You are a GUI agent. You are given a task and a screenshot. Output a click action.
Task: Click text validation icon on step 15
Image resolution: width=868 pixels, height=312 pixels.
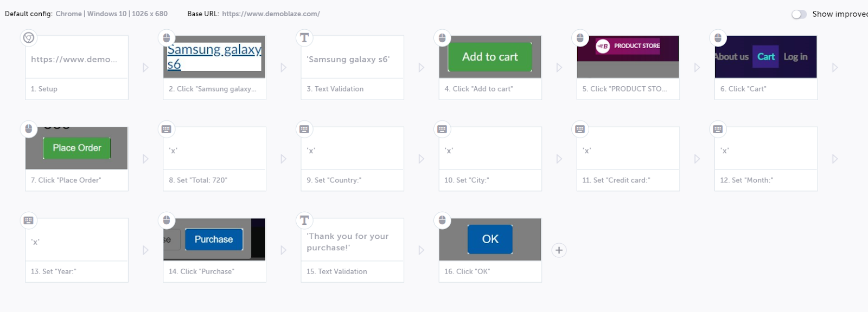pyautogui.click(x=304, y=220)
